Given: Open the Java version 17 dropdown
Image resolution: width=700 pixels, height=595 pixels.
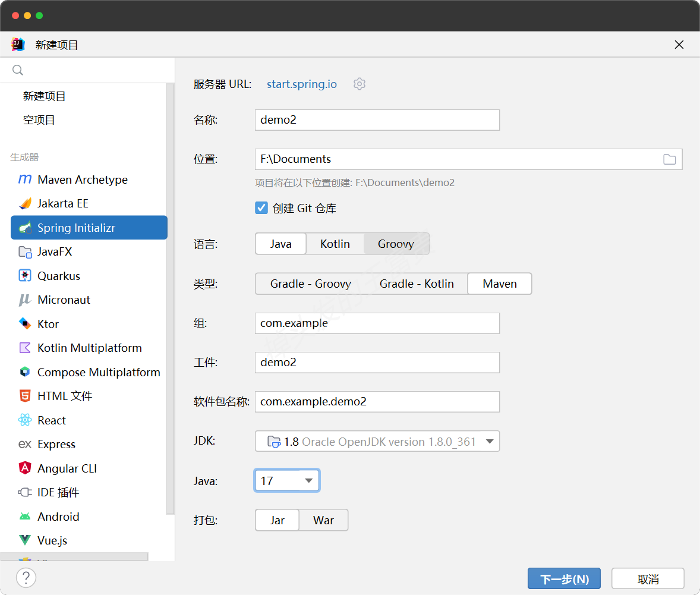Looking at the screenshot, I should coord(287,481).
